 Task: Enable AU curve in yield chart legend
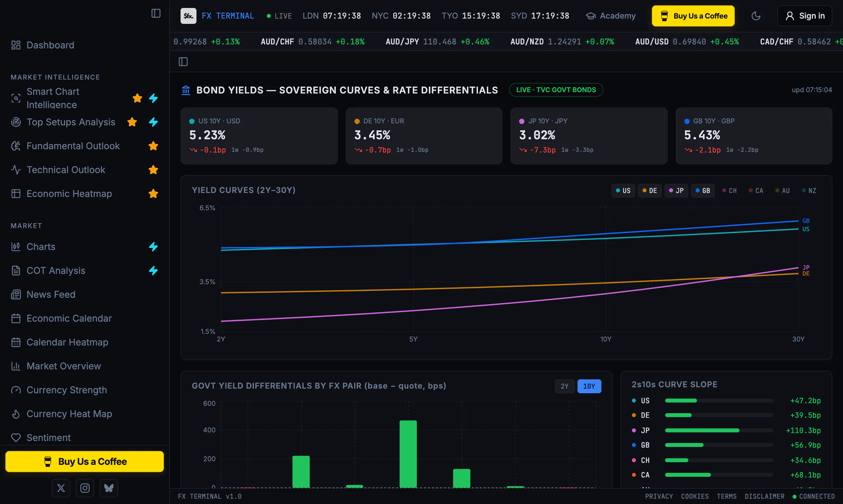[782, 191]
